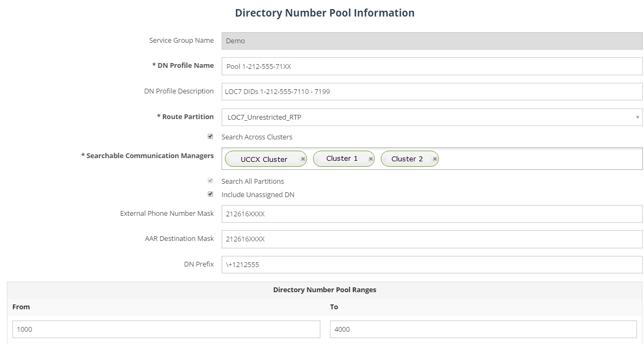Image resolution: width=644 pixels, height=344 pixels.
Task: Click the Include Unassigned DN label
Action: [258, 195]
